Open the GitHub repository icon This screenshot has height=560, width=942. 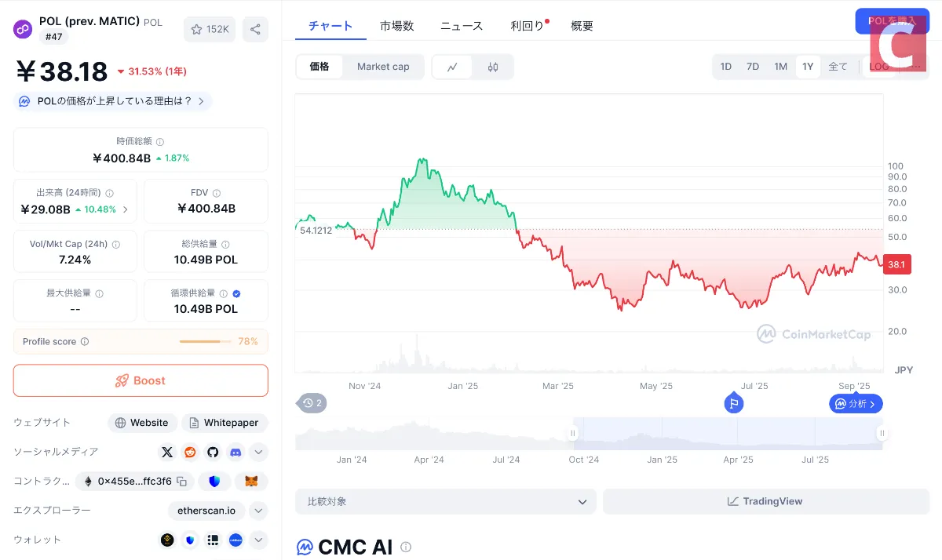click(212, 452)
